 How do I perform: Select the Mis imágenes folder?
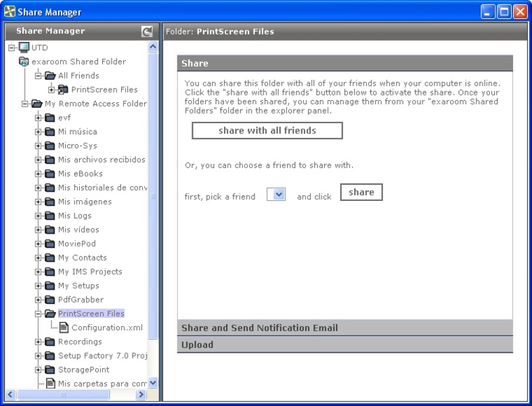[x=85, y=202]
